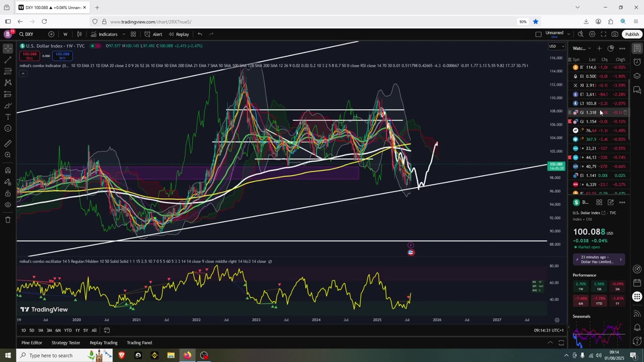
Task: Click the blue BUY 100.088 button
Action: pos(63,56)
